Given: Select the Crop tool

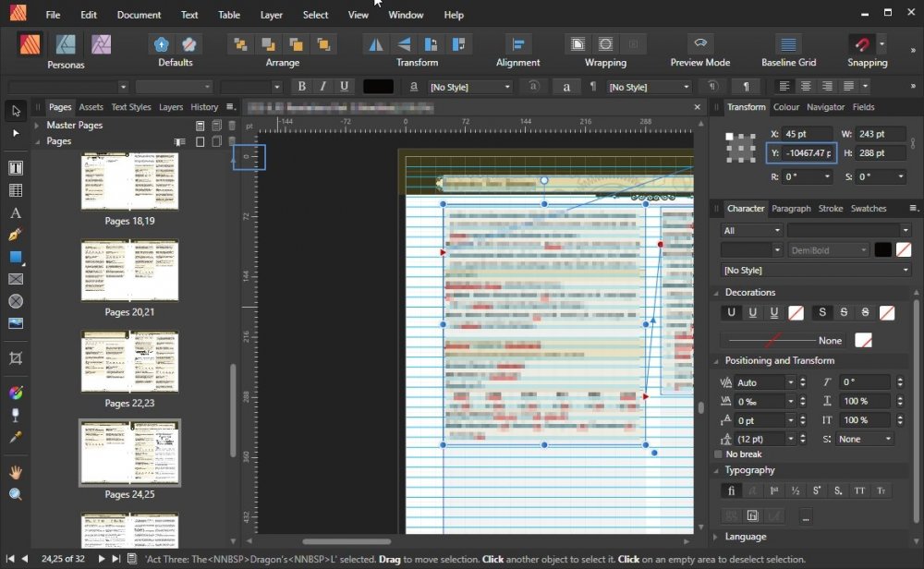Looking at the screenshot, I should [16, 357].
